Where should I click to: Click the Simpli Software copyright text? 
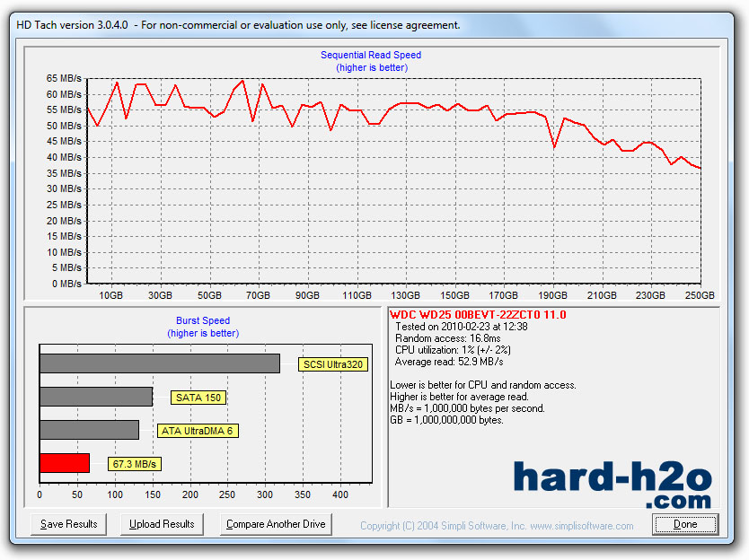497,526
